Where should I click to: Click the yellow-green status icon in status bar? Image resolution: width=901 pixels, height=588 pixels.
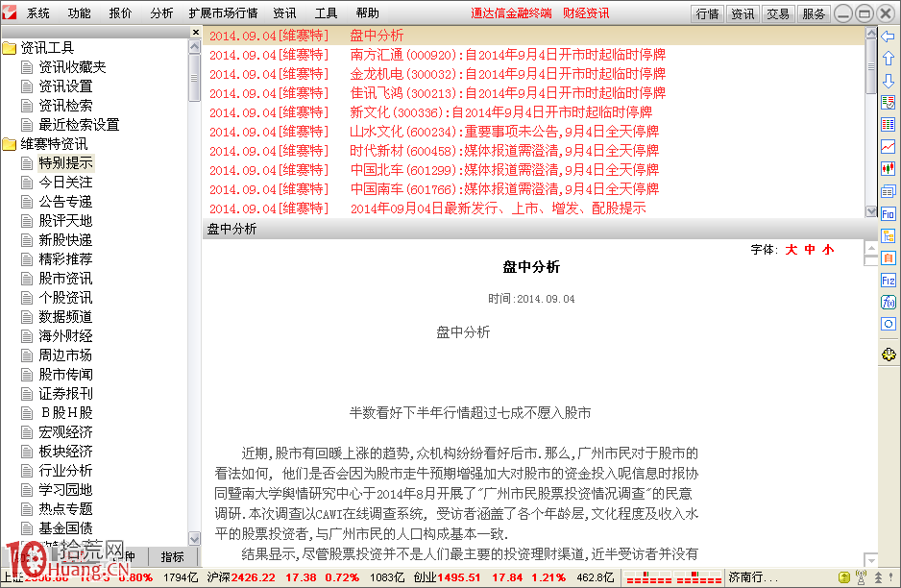[843, 577]
